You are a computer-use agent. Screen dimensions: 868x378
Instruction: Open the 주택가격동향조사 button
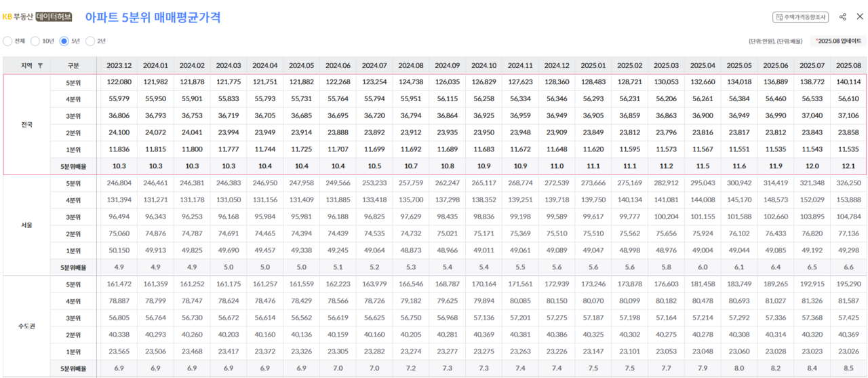pyautogui.click(x=800, y=17)
